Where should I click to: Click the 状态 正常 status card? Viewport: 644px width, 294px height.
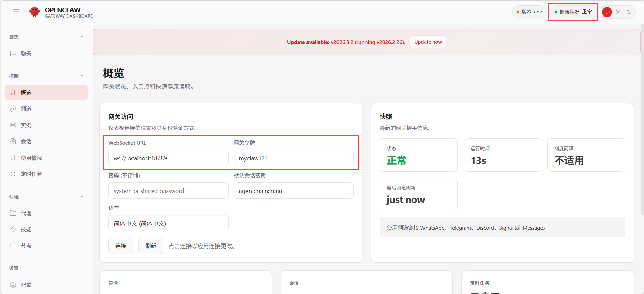click(418, 155)
